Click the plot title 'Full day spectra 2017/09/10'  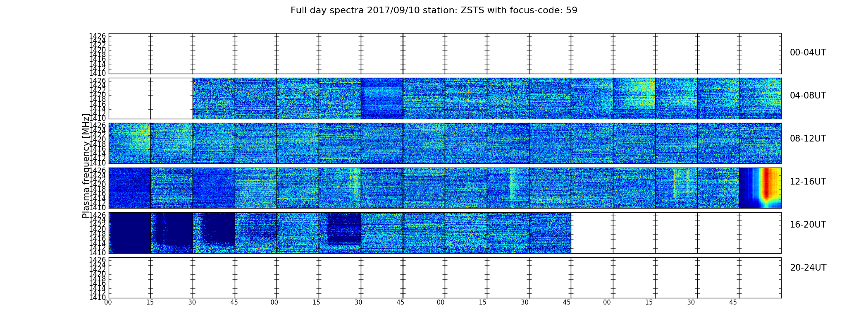click(434, 10)
